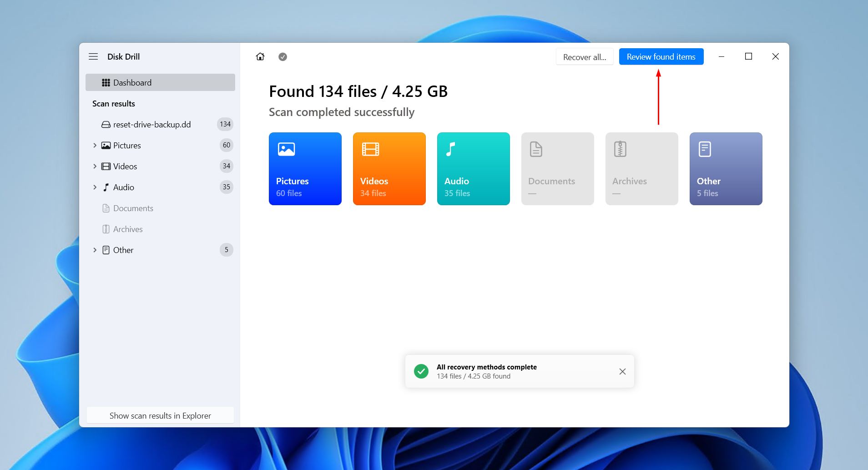The image size is (868, 470).
Task: Click the file icon on Other card
Action: tap(705, 149)
